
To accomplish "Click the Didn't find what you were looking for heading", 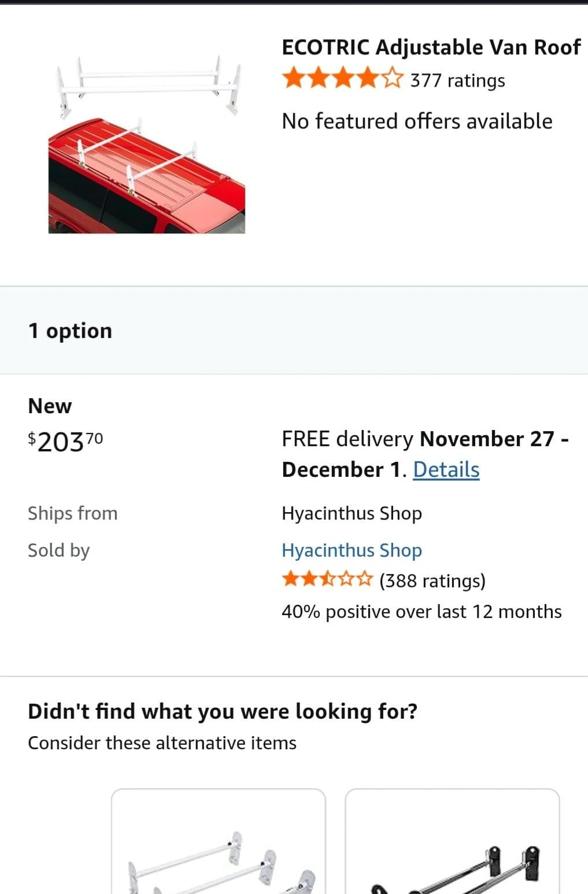I will pyautogui.click(x=223, y=711).
